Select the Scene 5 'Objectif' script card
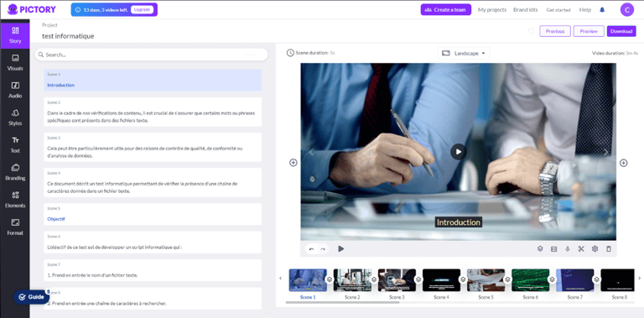This screenshot has height=318, width=644. [153, 214]
